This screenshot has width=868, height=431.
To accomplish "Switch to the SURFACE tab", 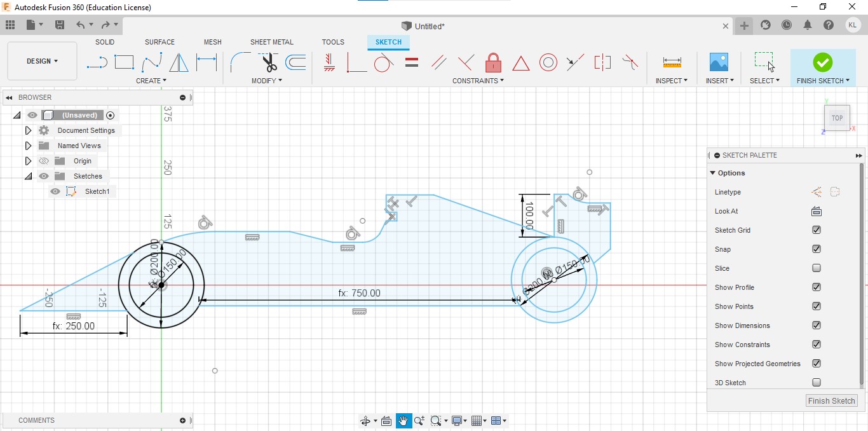I will [159, 42].
